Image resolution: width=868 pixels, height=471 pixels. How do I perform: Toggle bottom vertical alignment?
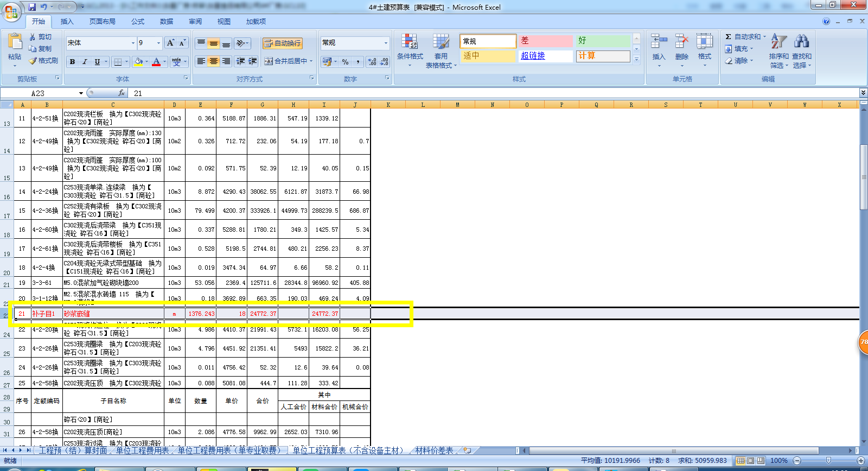[x=226, y=43]
